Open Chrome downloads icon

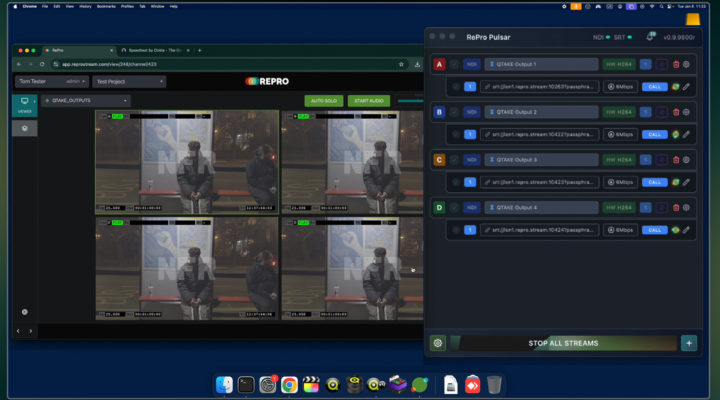coord(417,64)
